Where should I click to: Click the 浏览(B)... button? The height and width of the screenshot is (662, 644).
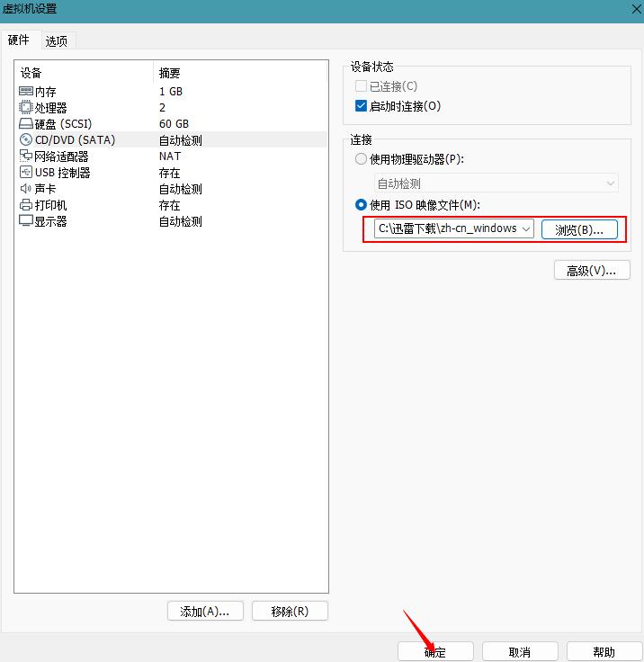(x=579, y=229)
